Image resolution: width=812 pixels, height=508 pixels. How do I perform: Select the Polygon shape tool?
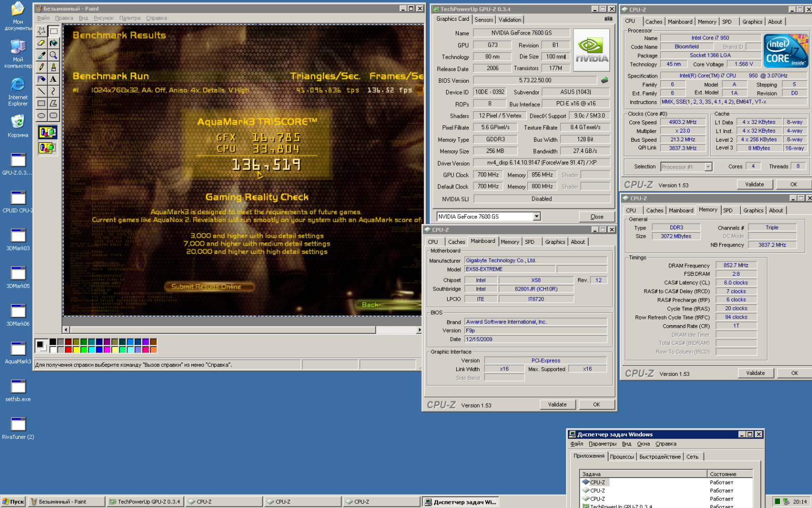click(53, 103)
